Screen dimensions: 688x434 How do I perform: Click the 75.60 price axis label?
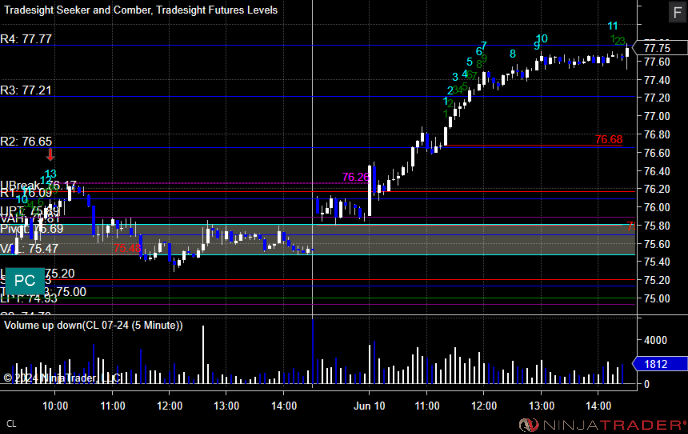coord(657,244)
